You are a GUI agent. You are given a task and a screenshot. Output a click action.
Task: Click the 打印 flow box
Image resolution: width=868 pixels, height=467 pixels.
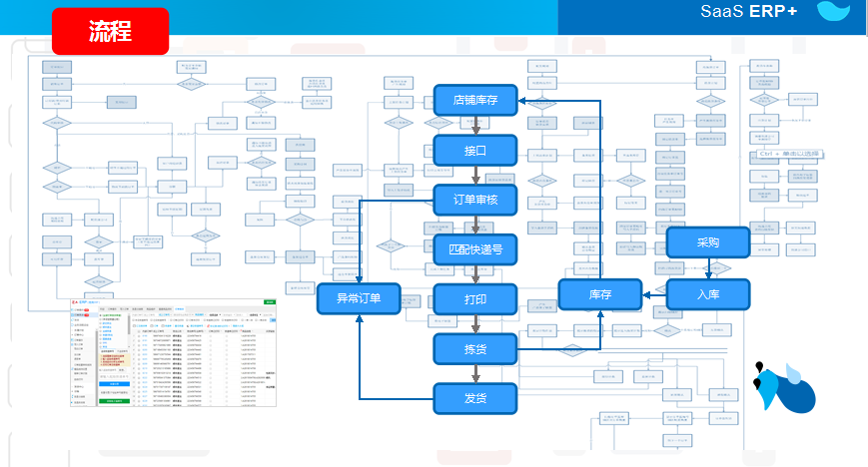click(x=474, y=299)
